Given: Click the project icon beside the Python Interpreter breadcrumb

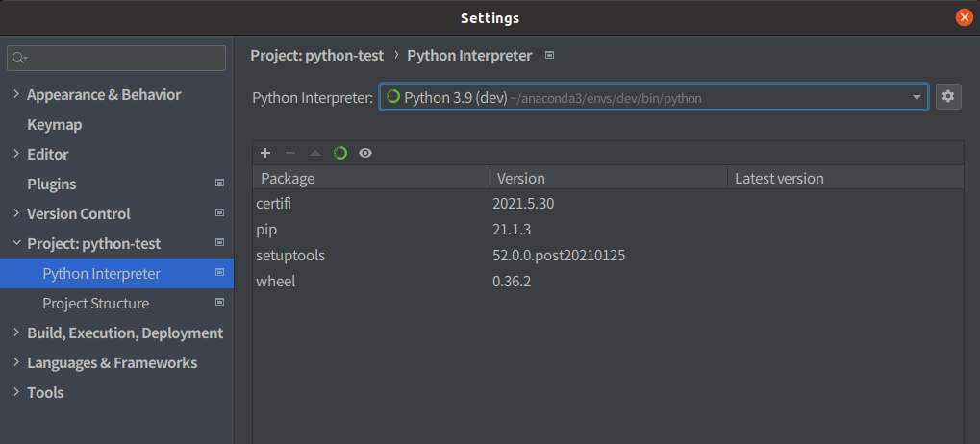Looking at the screenshot, I should click(549, 56).
